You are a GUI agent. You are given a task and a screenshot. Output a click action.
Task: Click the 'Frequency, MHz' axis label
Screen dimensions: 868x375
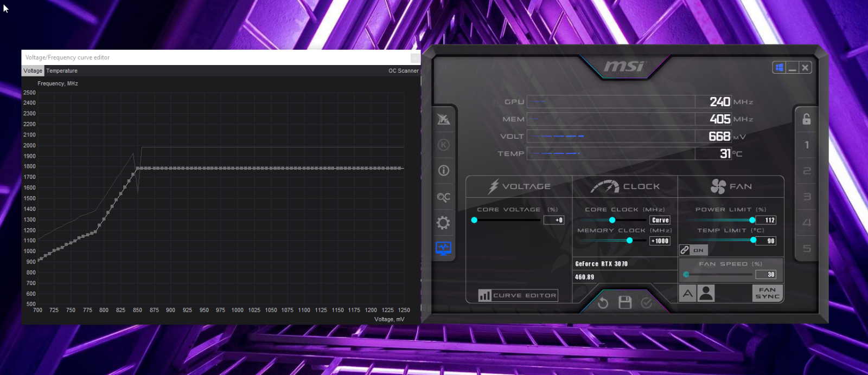pyautogui.click(x=58, y=83)
